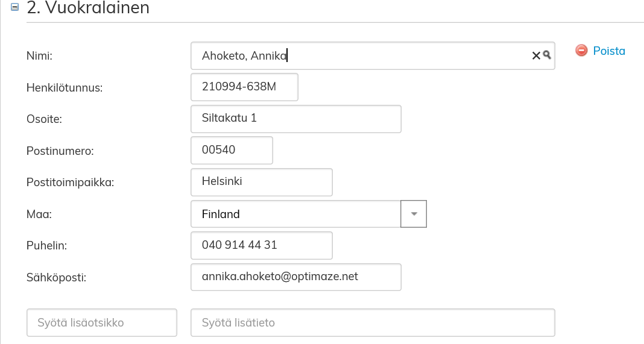Select the Osoite field with Siltakatu 1
The height and width of the screenshot is (344, 644).
point(295,119)
